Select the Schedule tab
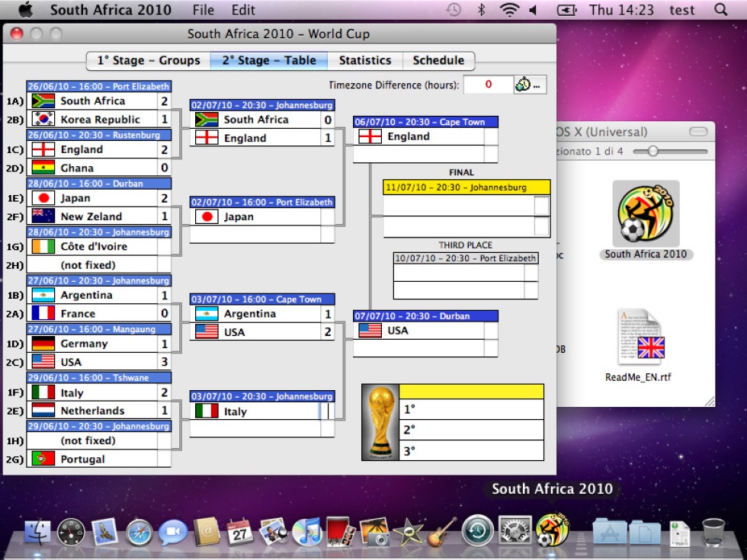 (438, 60)
